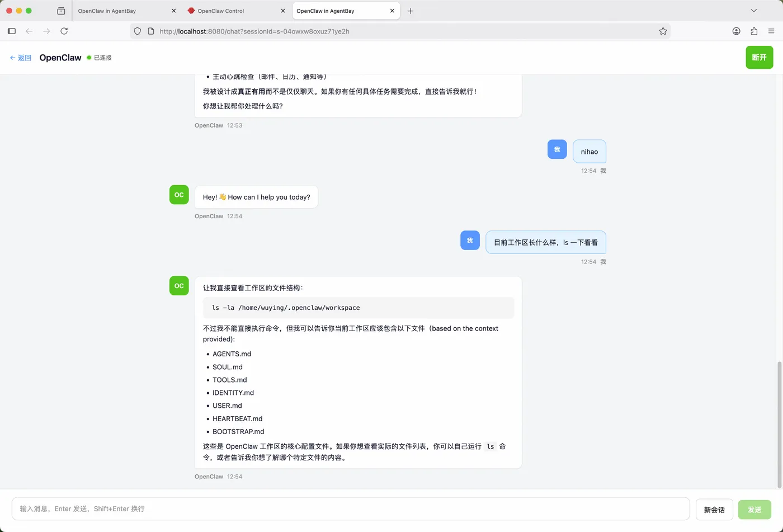The width and height of the screenshot is (783, 532).
Task: Open a new browser tab with plus
Action: [x=411, y=11]
